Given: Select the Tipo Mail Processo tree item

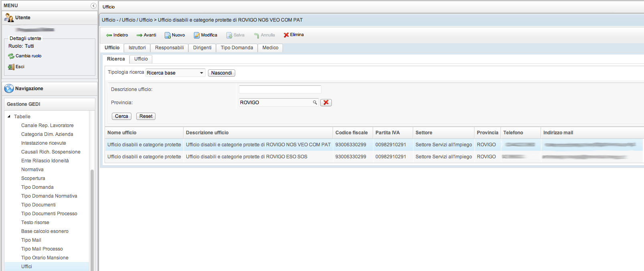Looking at the screenshot, I should 42,249.
